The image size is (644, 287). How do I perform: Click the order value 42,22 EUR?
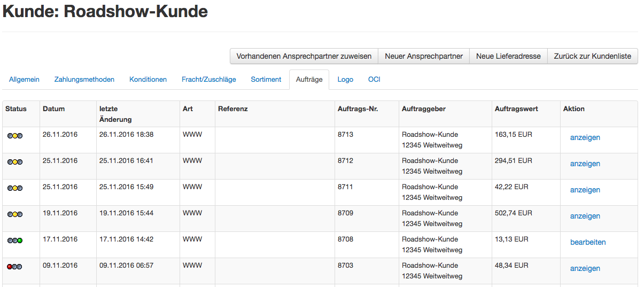click(511, 187)
